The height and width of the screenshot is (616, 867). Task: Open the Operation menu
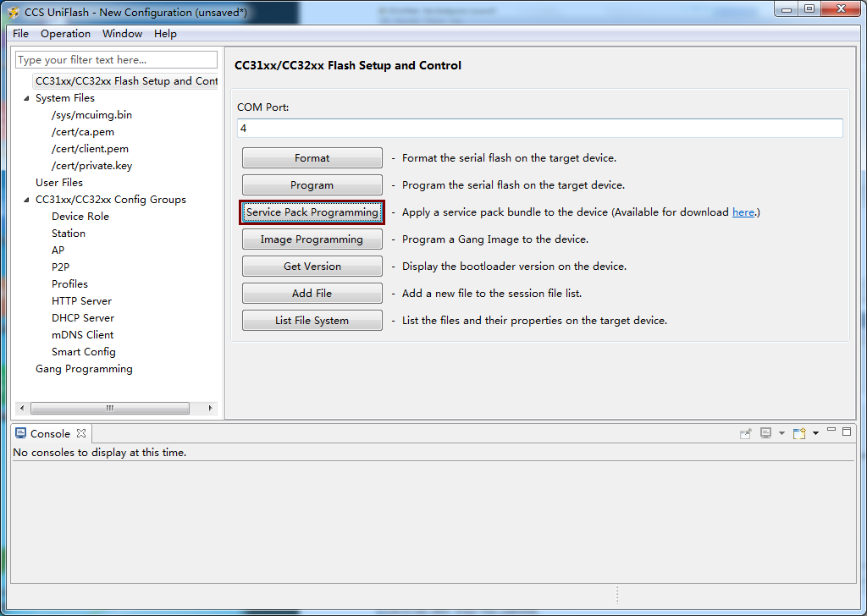point(65,34)
